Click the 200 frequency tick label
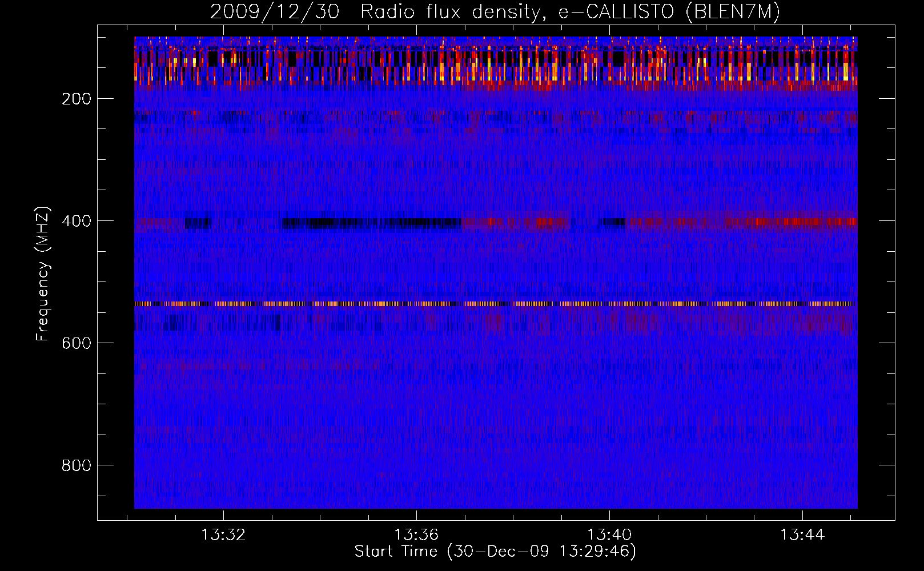Image resolution: width=924 pixels, height=571 pixels. point(76,99)
